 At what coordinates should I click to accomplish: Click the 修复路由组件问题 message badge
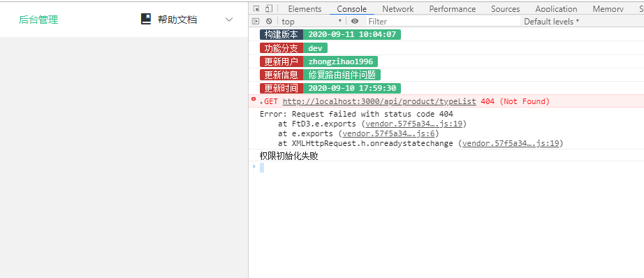pyautogui.click(x=342, y=75)
